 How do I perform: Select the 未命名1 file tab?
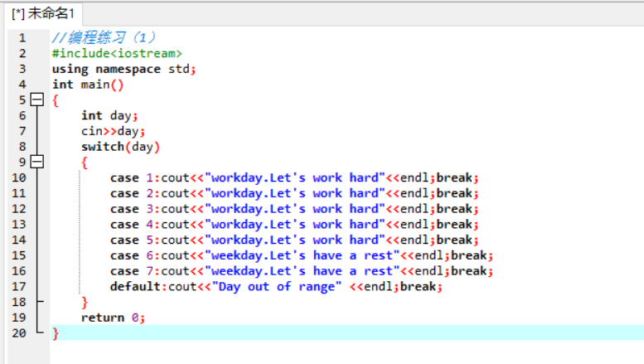click(43, 13)
